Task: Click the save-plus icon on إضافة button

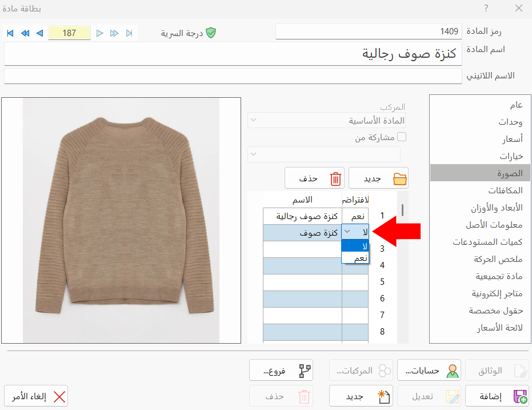Action: [520, 396]
